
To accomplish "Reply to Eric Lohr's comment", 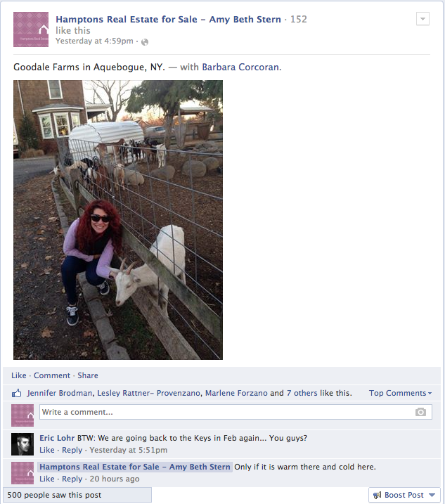I will point(72,450).
